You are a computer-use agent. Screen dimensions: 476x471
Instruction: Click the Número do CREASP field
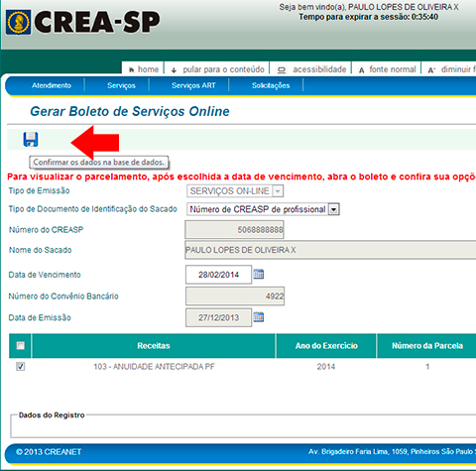coord(234,230)
